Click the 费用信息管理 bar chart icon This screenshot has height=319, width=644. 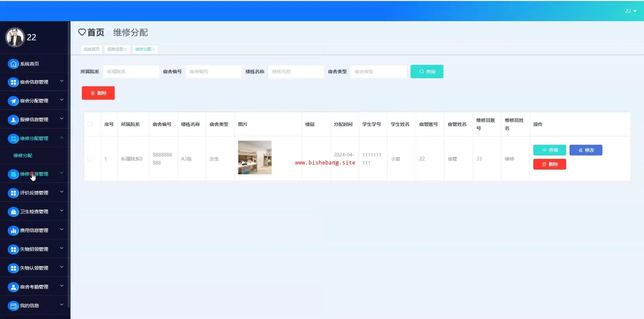[13, 230]
